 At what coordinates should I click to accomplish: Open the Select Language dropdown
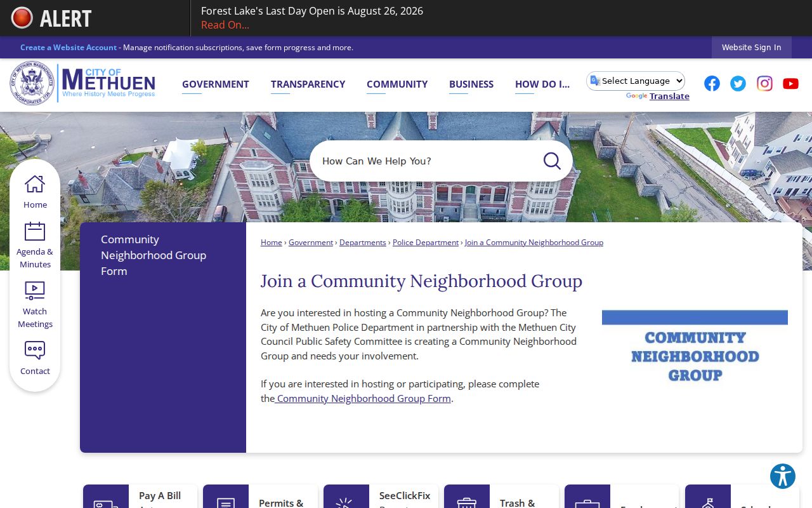tap(636, 81)
